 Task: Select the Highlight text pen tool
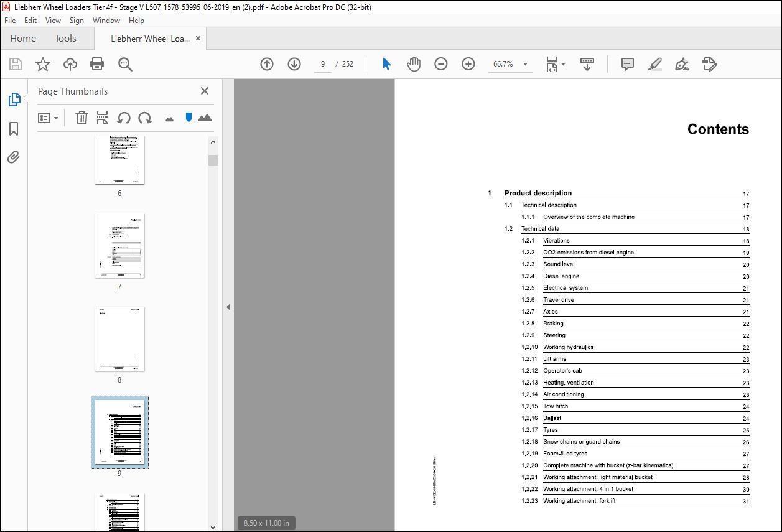[654, 64]
